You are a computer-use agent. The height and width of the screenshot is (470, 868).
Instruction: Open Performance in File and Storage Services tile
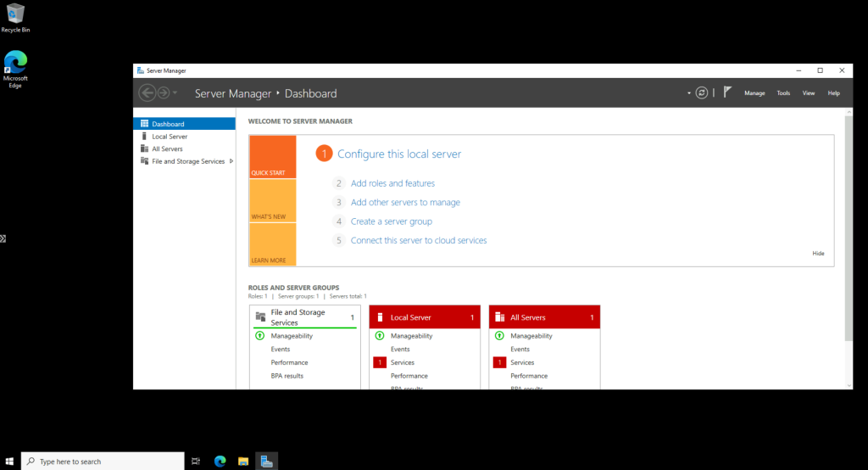click(x=289, y=362)
